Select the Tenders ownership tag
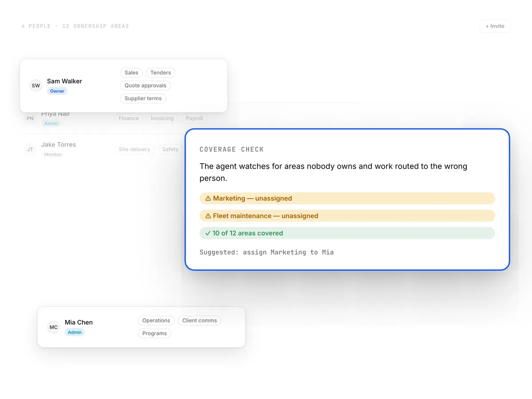 [160, 73]
